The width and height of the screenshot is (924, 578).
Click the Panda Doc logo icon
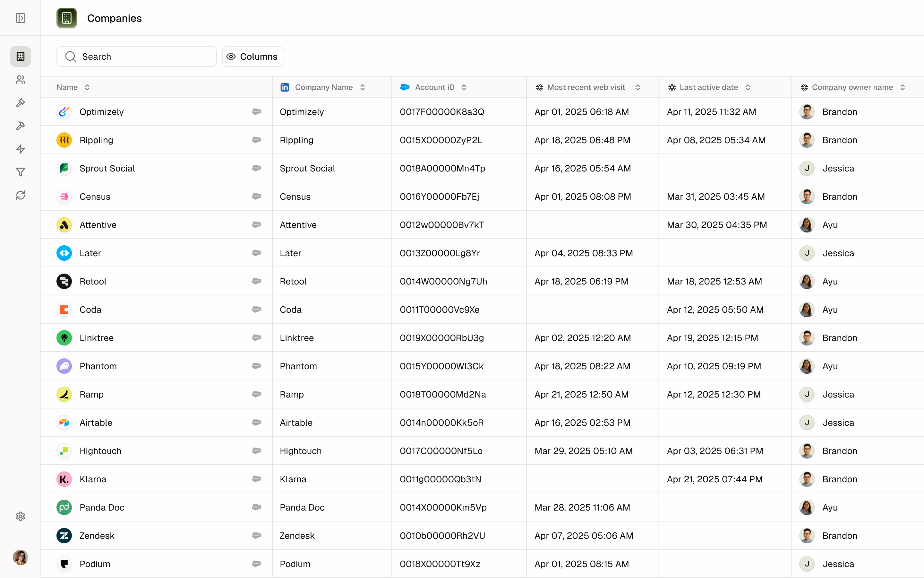tap(64, 508)
